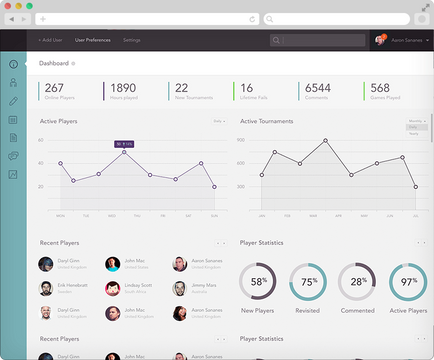The height and width of the screenshot is (360, 434).
Task: Click the 900 peak point on Active Tournaments chart
Action: click(326, 141)
